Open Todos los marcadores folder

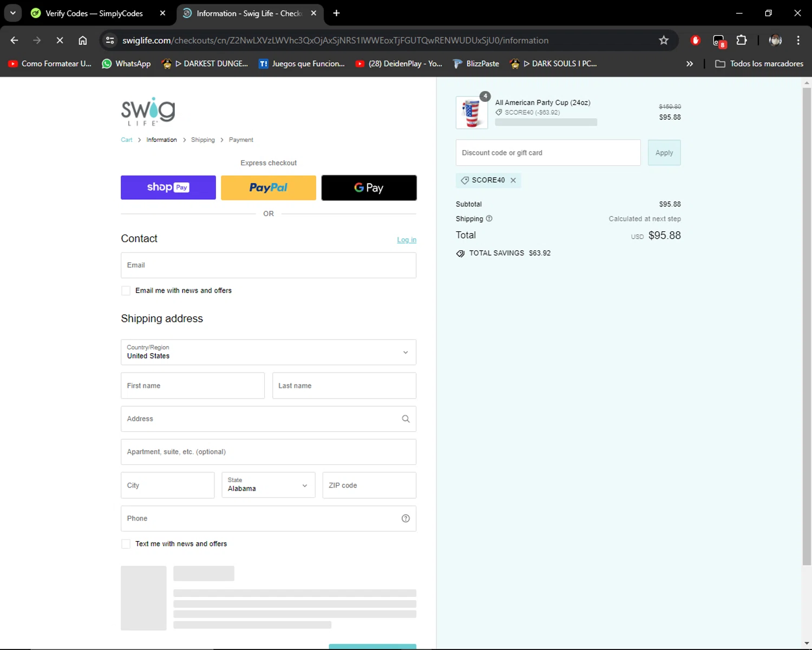click(x=759, y=63)
